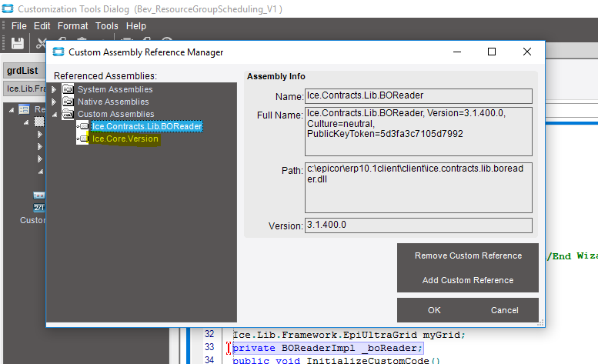Click the 2/1 date control icon in background tree
Screen dimensions: 598x364
click(x=39, y=208)
